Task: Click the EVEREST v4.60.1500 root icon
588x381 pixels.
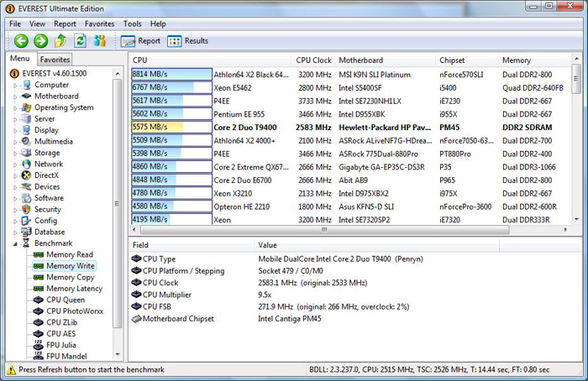Action: pyautogui.click(x=14, y=73)
